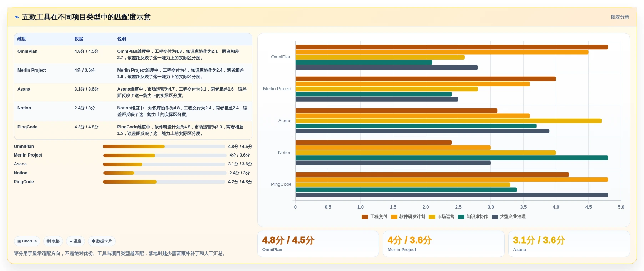Select the Chart.js tag chip

pos(27,241)
